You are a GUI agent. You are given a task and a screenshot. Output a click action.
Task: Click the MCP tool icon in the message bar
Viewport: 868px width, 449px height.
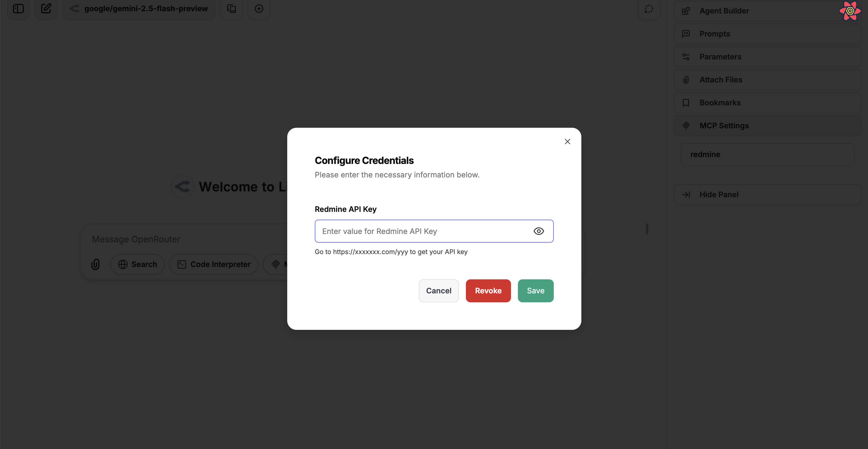[275, 264]
